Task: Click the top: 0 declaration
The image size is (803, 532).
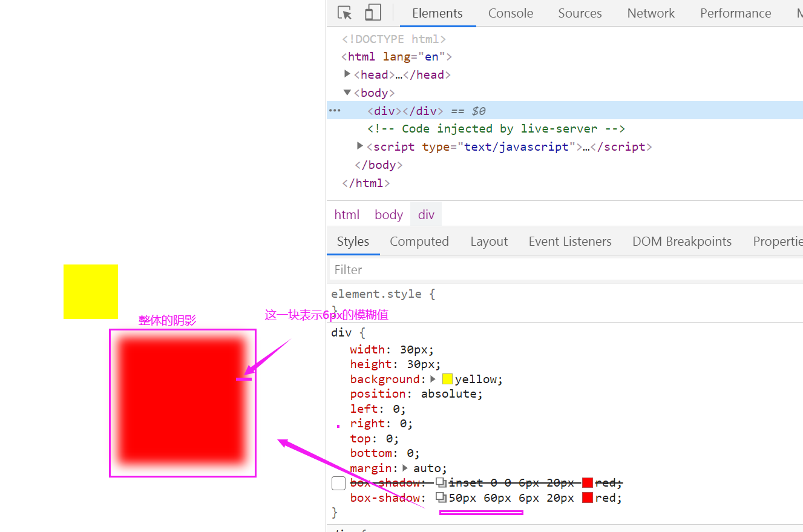Action: point(375,439)
